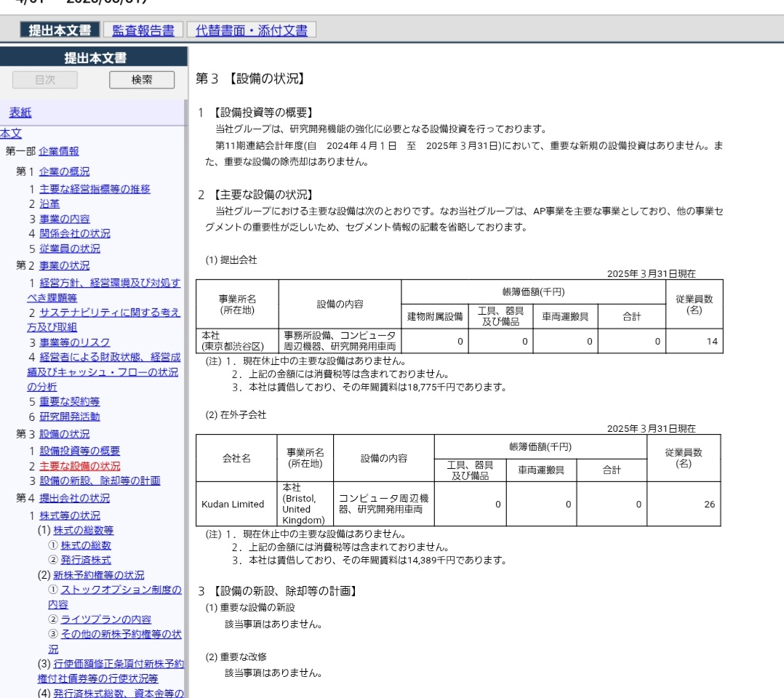Open ストックオプション制度の内容 link
The width and height of the screenshot is (784, 698).
pyautogui.click(x=115, y=597)
